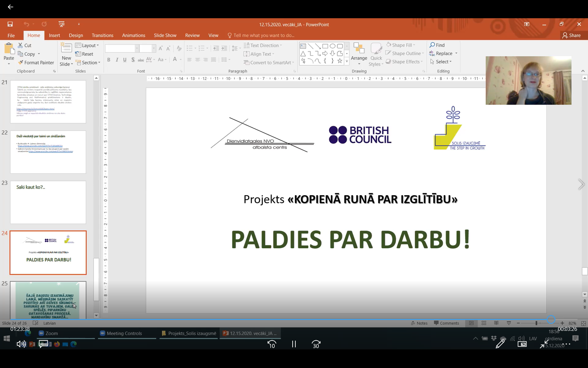
Task: Open the Layout dropdown
Action: (87, 45)
